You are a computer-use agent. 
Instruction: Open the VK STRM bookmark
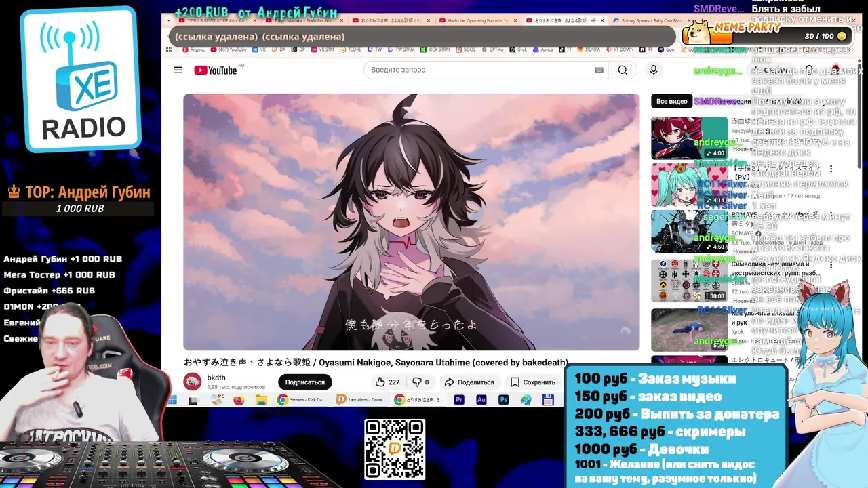point(321,49)
